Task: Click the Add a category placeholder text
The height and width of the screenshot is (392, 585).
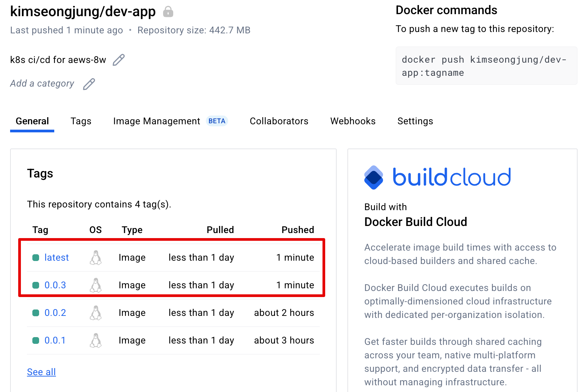Action: [42, 84]
